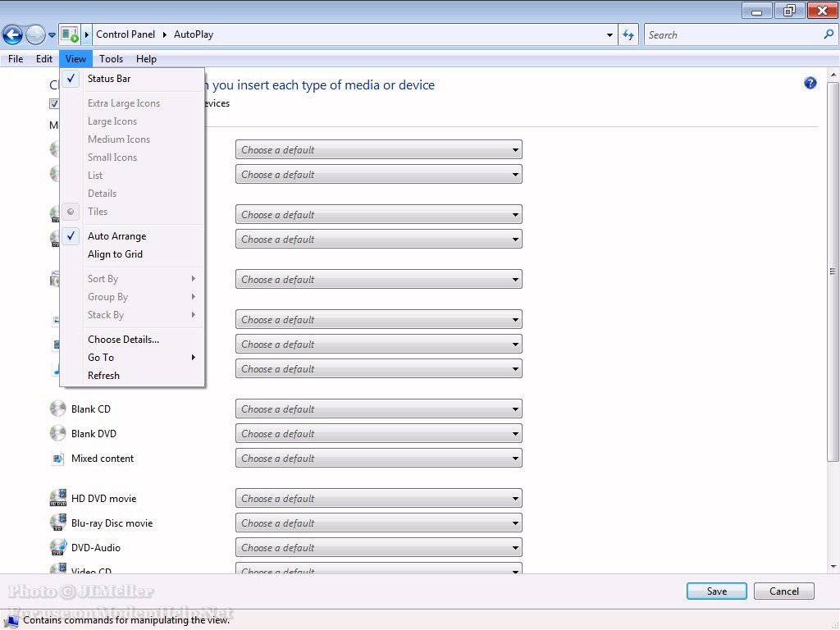Image resolution: width=840 pixels, height=630 pixels.
Task: Click the vertical scrollbar thumb
Action: click(833, 271)
